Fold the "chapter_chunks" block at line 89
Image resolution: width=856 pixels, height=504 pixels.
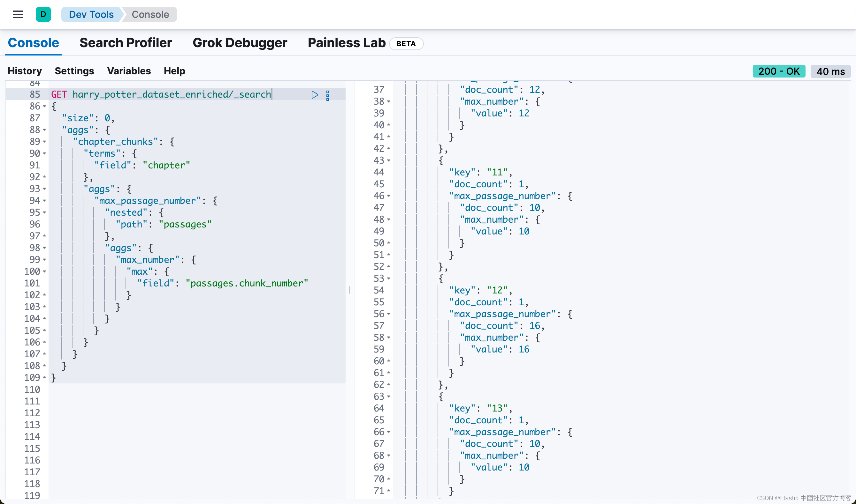(44, 142)
